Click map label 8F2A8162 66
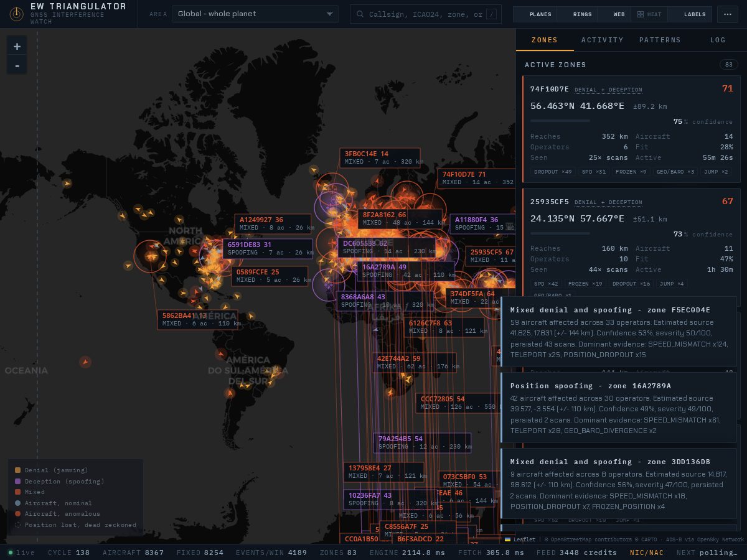 (x=400, y=218)
